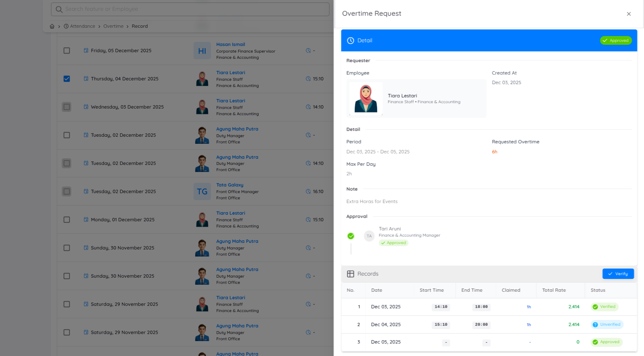Click the clock icon in Detail header
644x356 pixels.
coord(350,41)
